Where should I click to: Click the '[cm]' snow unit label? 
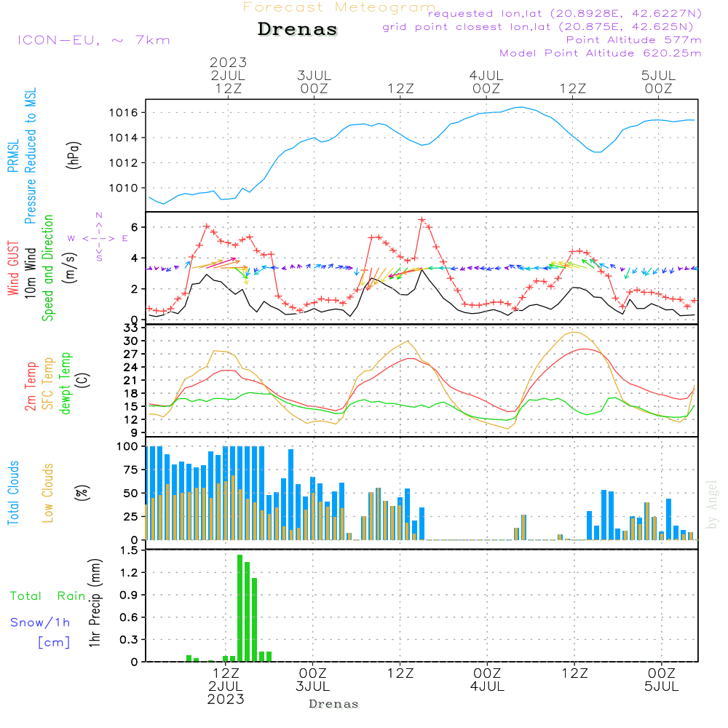[x=54, y=643]
